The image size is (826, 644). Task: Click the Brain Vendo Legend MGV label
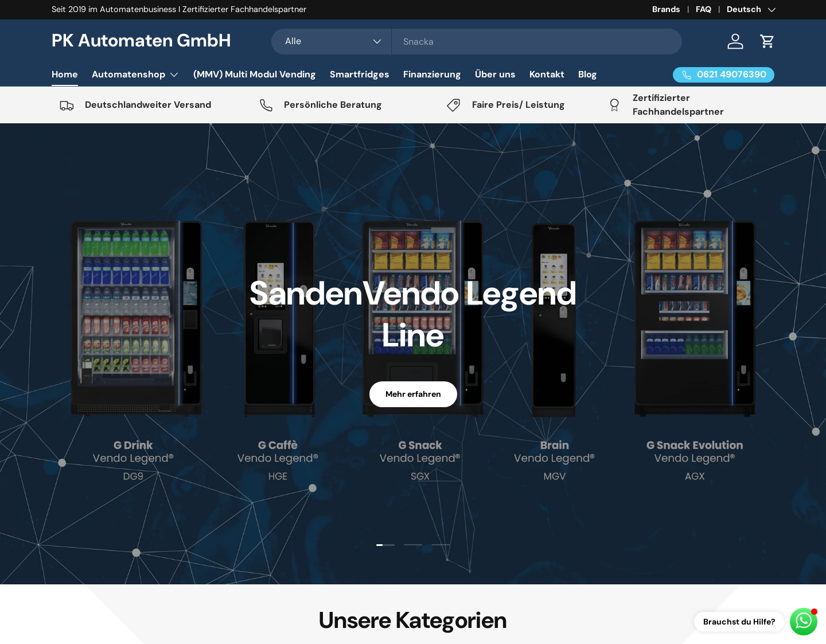tap(554, 460)
